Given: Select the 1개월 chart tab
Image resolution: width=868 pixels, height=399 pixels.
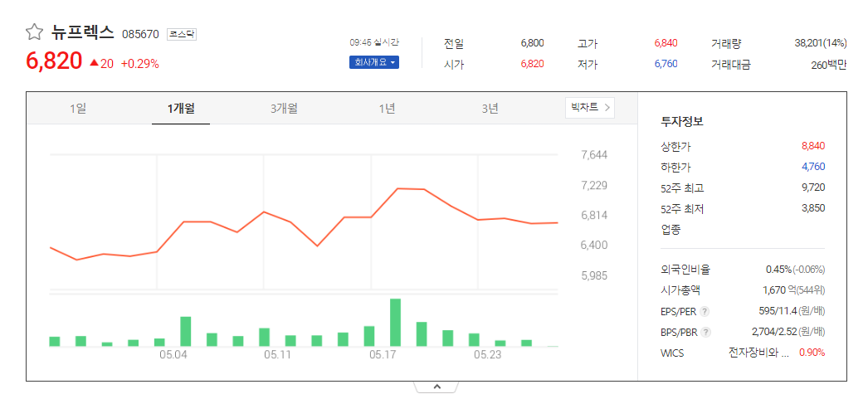Looking at the screenshot, I should [x=181, y=109].
